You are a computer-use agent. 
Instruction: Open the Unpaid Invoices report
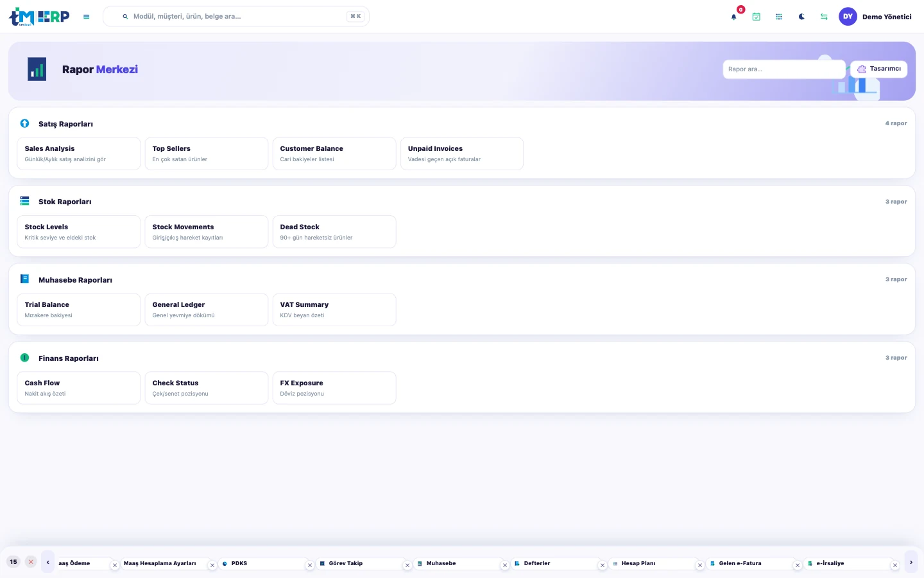461,153
